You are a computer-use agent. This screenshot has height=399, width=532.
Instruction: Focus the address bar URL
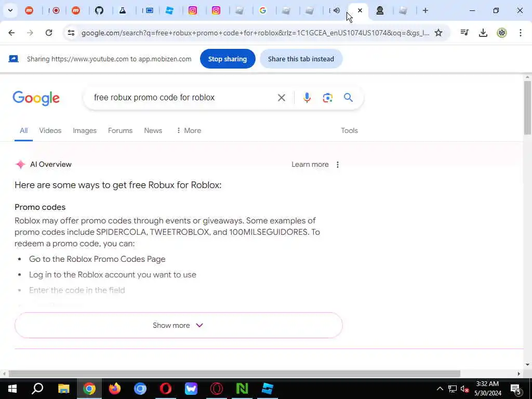point(255,33)
